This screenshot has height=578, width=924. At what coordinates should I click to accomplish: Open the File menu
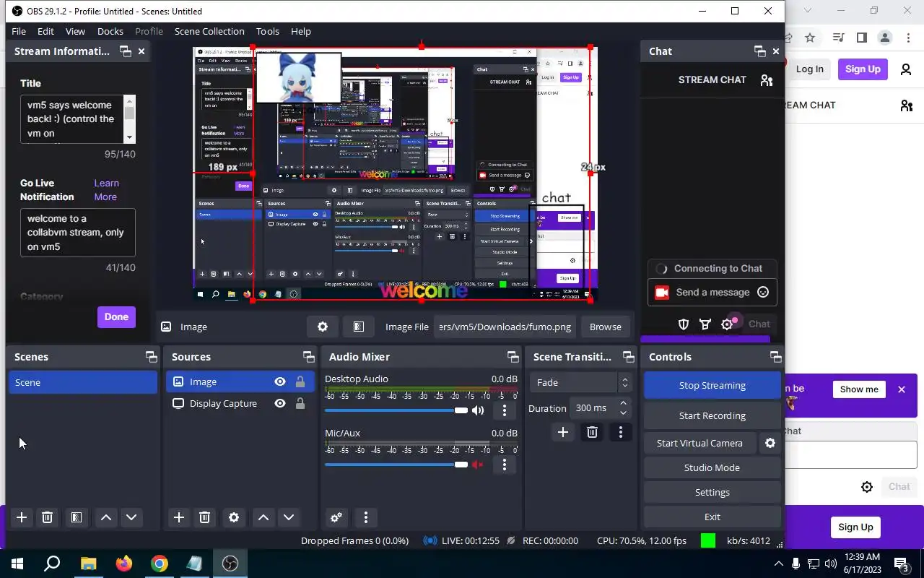19,31
